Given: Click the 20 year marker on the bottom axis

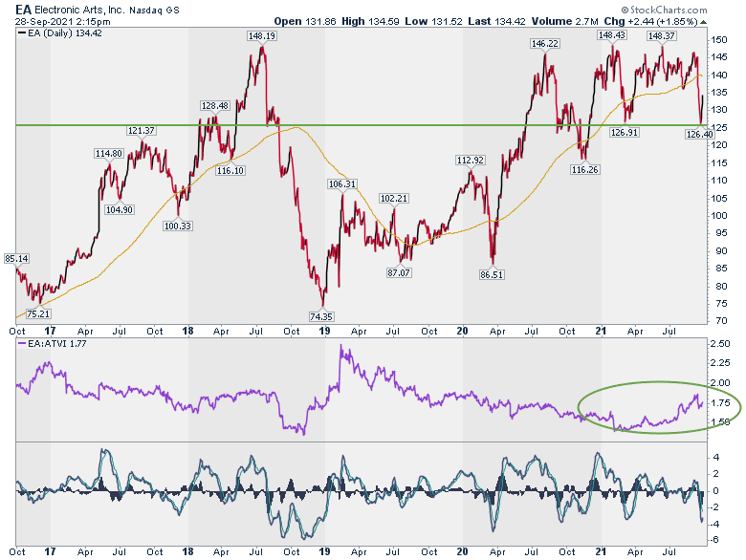Looking at the screenshot, I should tap(462, 551).
